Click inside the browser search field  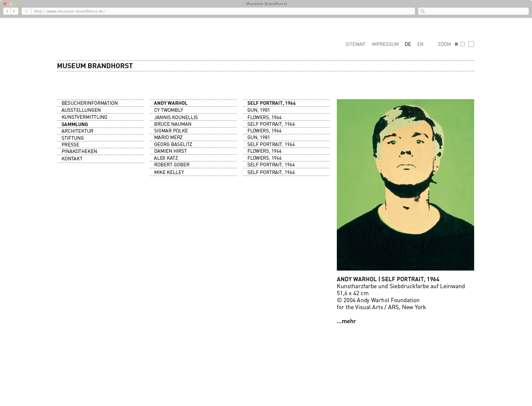click(473, 11)
